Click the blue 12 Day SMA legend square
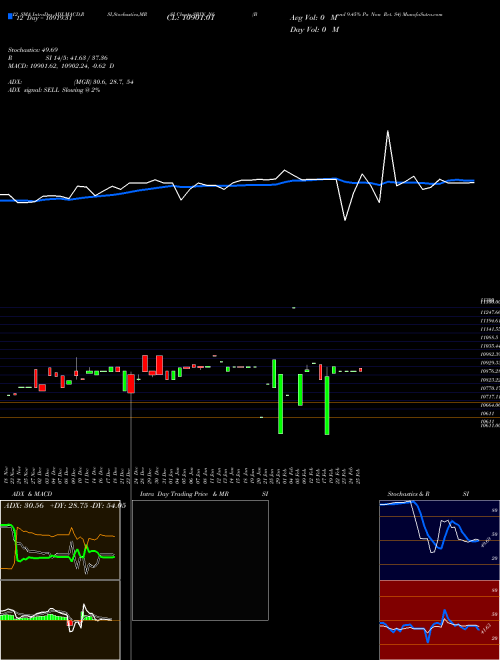The height and width of the screenshot is (660, 500). click(10, 17)
